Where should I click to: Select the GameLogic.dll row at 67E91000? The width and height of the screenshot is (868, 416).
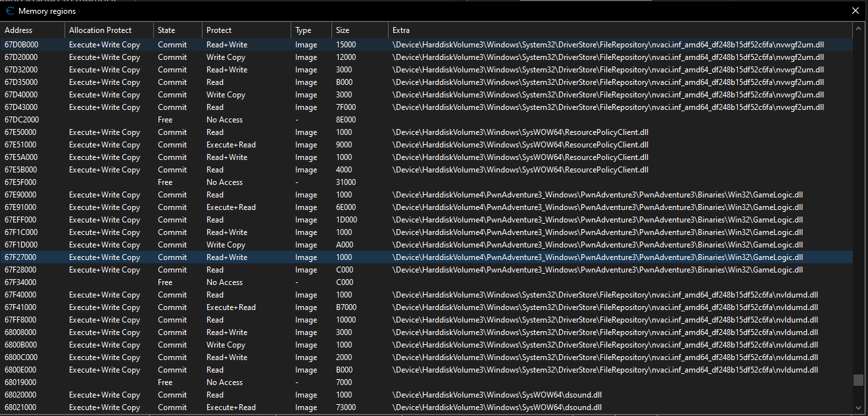point(426,207)
